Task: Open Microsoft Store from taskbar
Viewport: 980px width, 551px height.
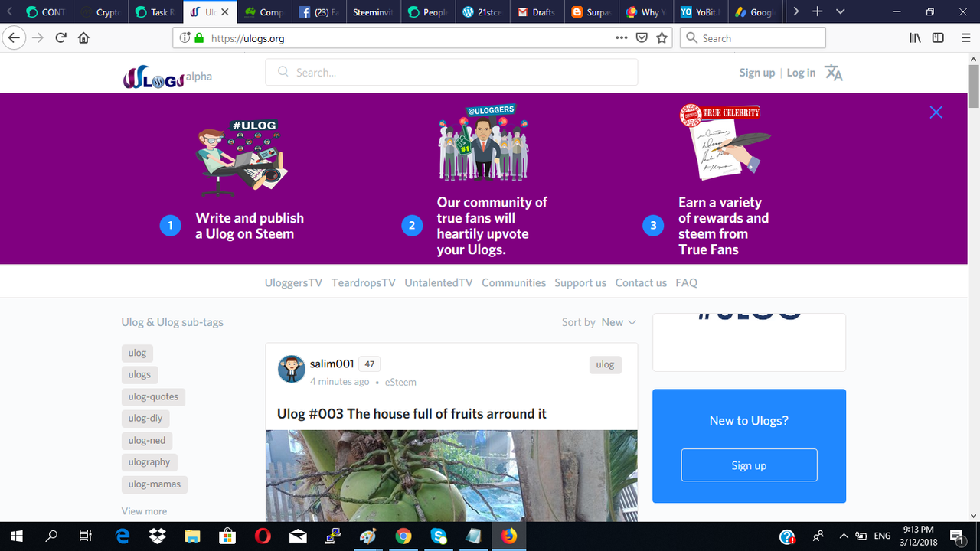Action: [227, 536]
